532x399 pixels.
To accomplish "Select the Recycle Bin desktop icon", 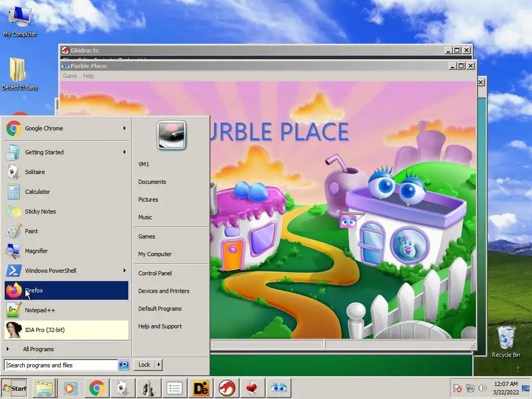I will [506, 341].
